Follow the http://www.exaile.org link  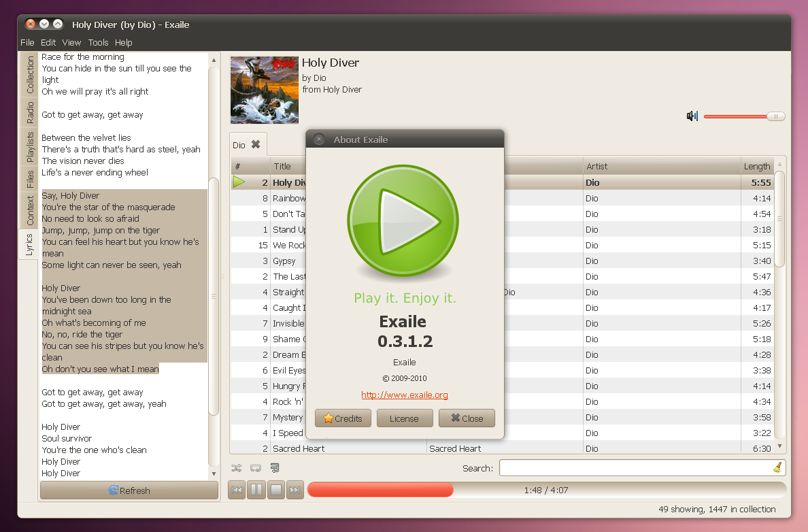point(405,395)
